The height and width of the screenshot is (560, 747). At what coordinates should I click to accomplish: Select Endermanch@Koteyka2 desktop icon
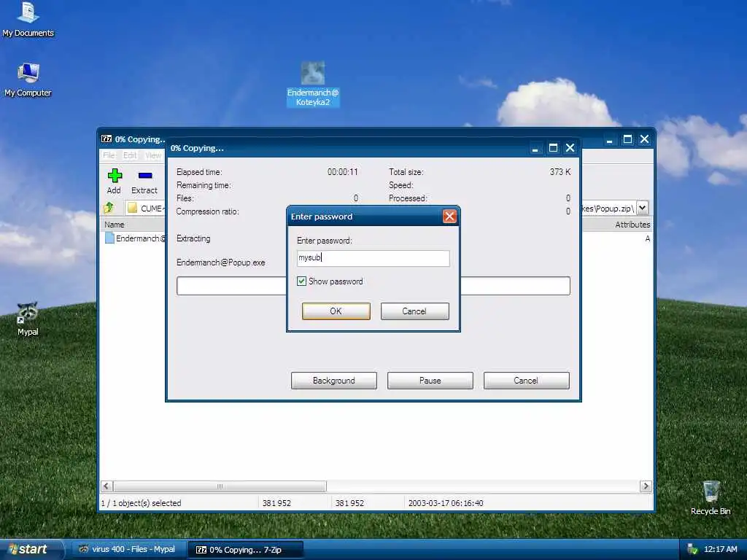click(x=313, y=85)
